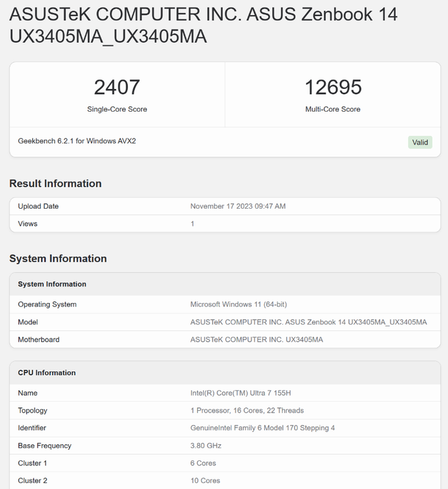Viewport: 448px width, 489px height.
Task: Select the 10 Cores value
Action: click(205, 480)
